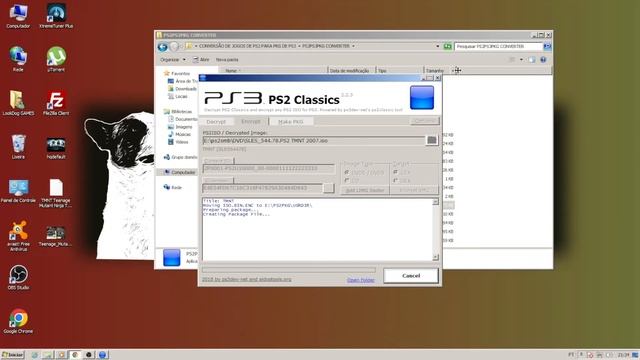Select the second Target radio option
Image resolution: width=640 pixels, height=360 pixels.
(x=395, y=180)
